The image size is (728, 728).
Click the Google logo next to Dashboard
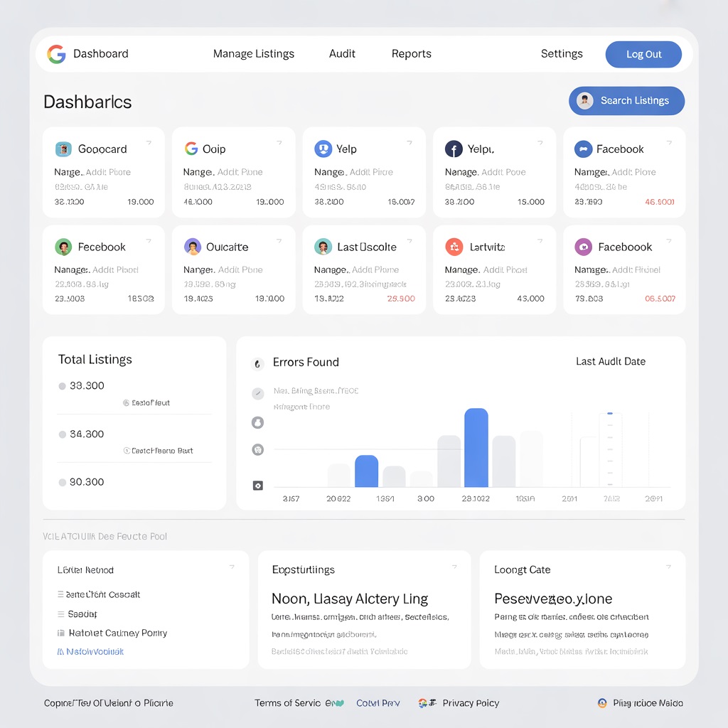56,53
